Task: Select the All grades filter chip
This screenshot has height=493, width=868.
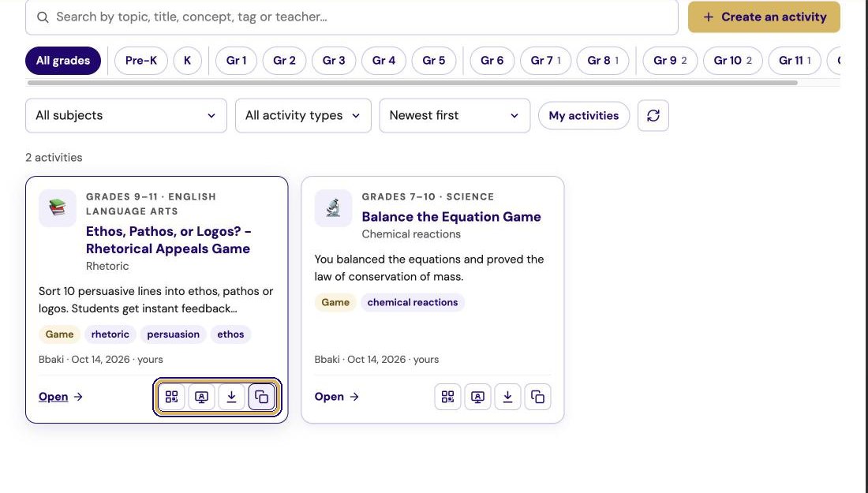Action: point(63,60)
